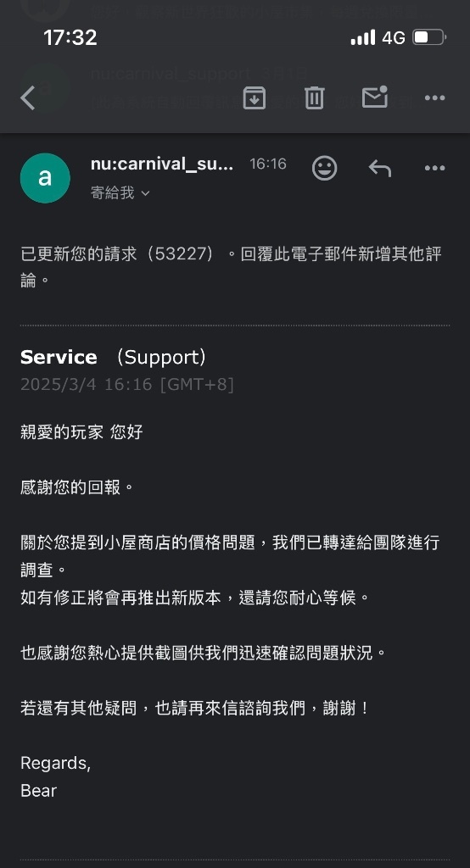Open message more options beside reply arrow
470x868 pixels.
[434, 168]
